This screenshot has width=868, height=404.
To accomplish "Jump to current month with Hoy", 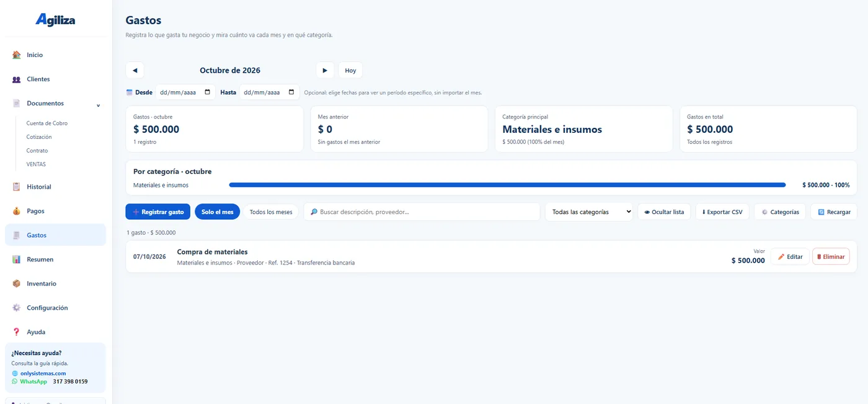I will 350,70.
